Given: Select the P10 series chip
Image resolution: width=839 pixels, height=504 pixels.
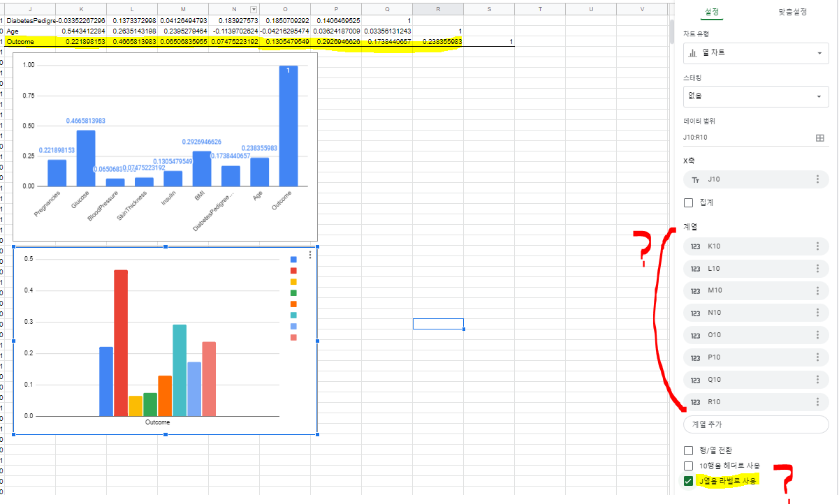Looking at the screenshot, I should tap(756, 358).
